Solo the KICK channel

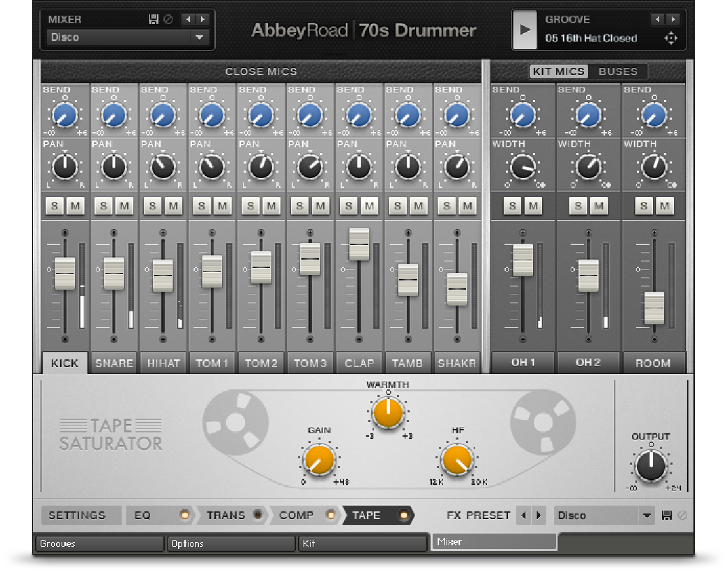pos(55,206)
